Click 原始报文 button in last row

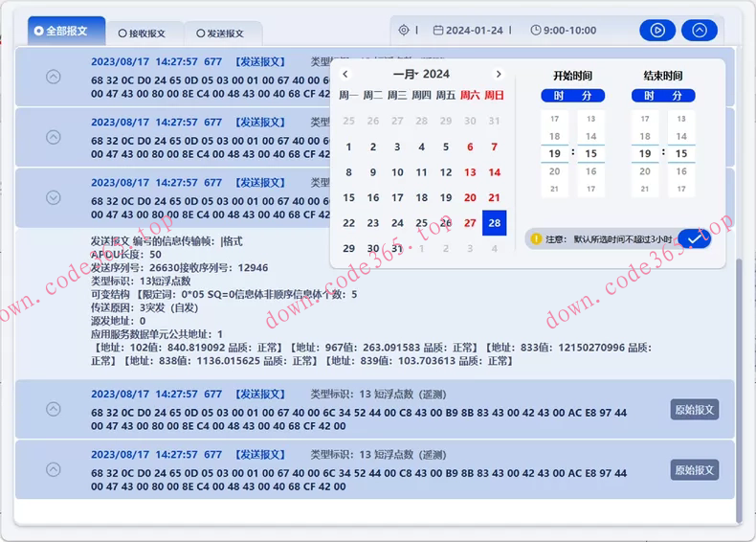point(694,470)
